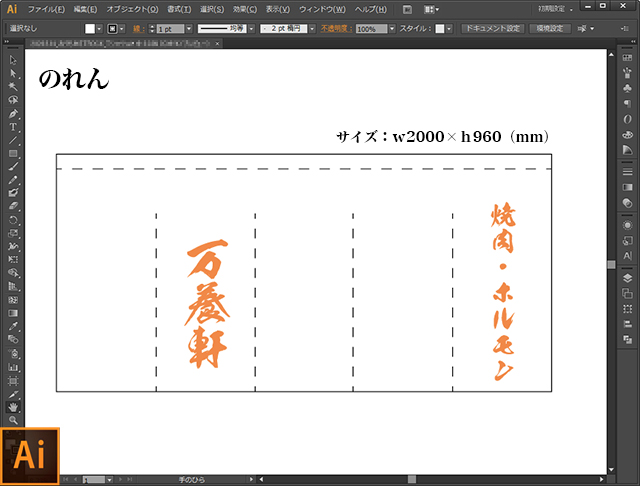This screenshot has height=486, width=640.
Task: Open the Symbols panel (club icon)
Action: pos(627,88)
